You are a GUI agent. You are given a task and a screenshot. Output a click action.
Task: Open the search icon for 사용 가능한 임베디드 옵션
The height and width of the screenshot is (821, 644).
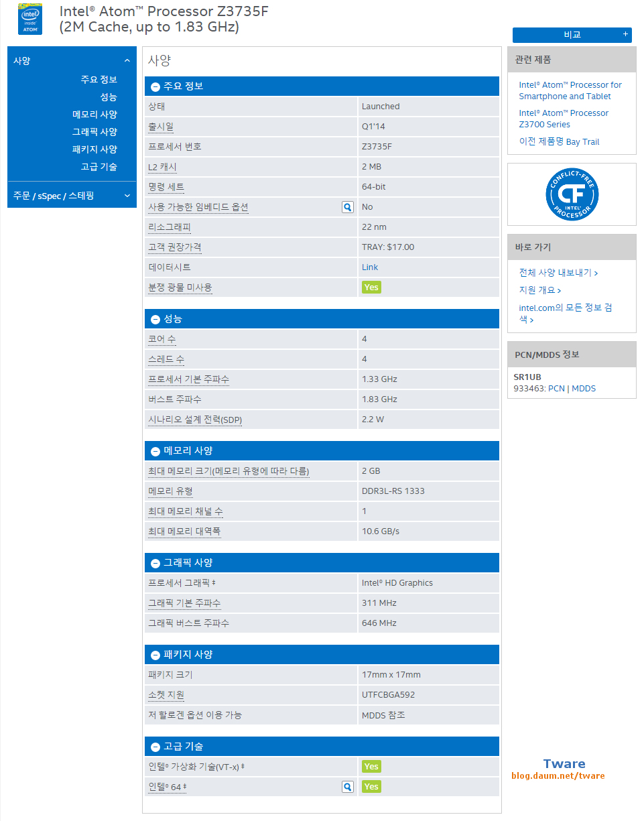coord(347,207)
